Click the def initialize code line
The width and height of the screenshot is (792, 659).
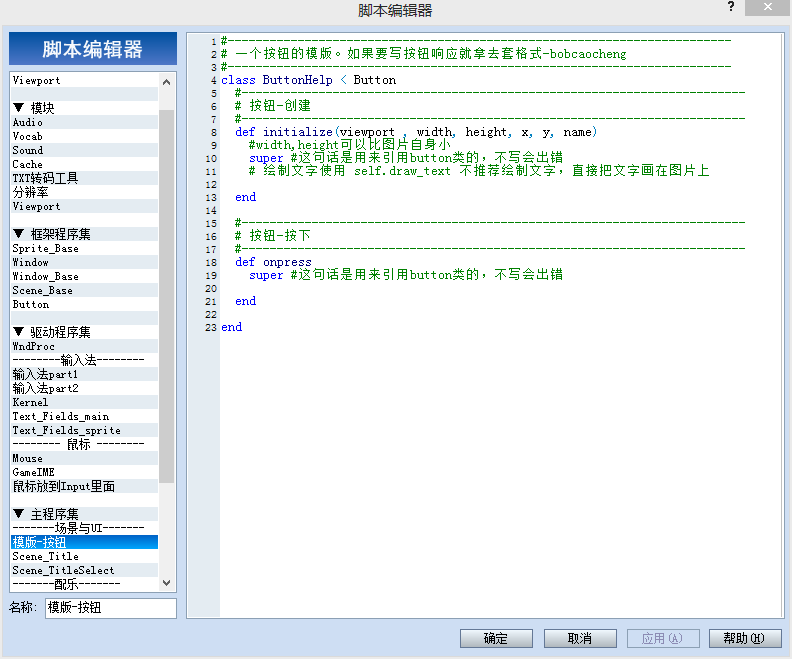point(416,132)
